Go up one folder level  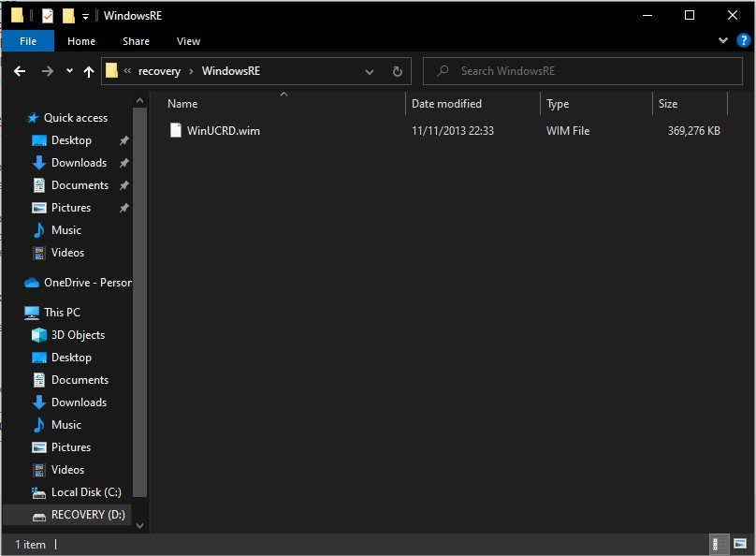pyautogui.click(x=89, y=71)
